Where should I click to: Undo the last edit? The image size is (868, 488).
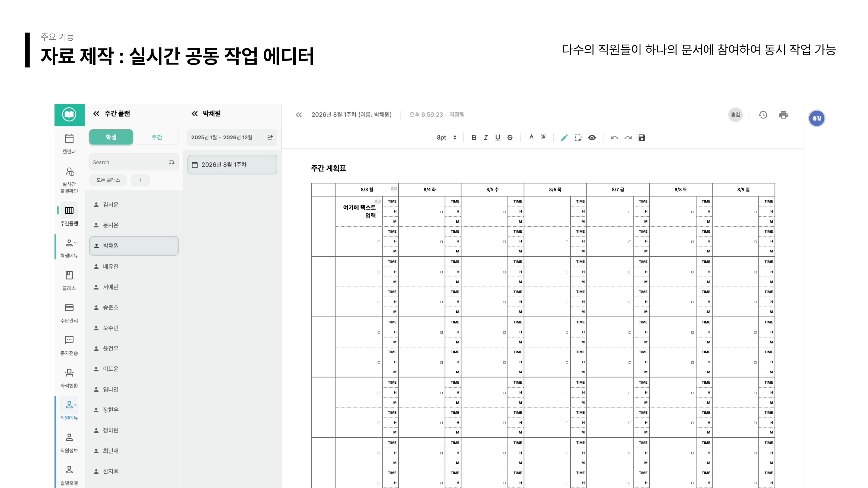click(x=614, y=137)
